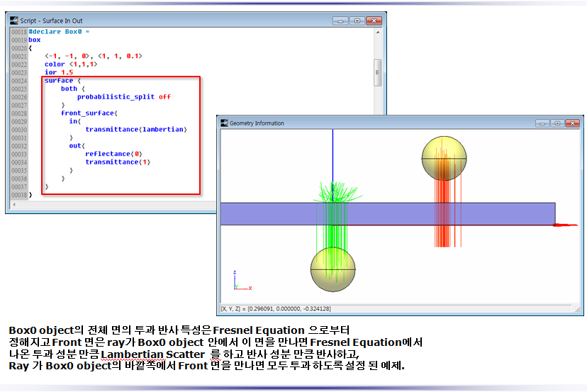Maximize the Geometry Information window

557,123
